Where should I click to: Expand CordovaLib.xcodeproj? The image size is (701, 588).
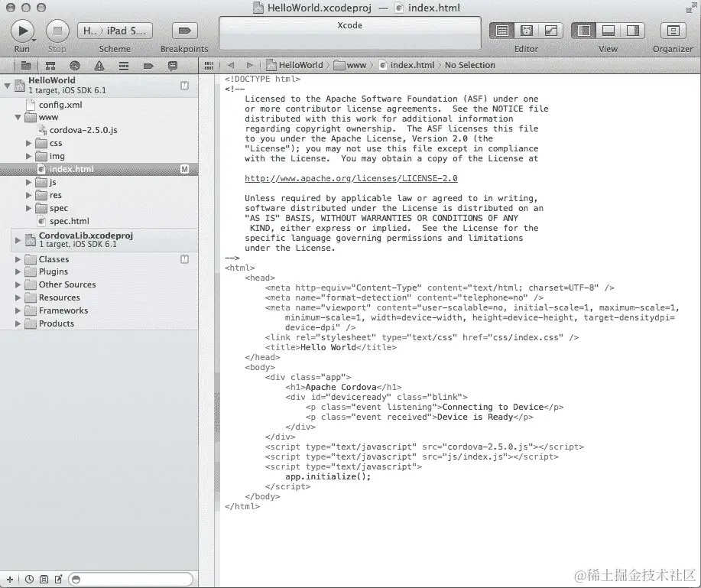coord(18,240)
